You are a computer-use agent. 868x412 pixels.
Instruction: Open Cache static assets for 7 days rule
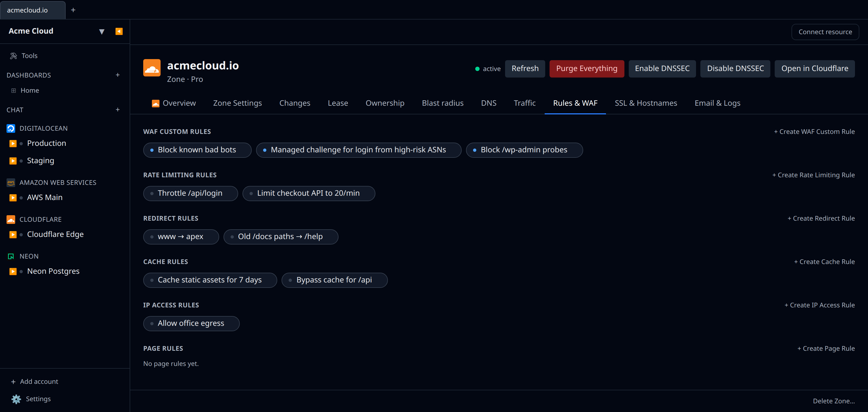210,280
